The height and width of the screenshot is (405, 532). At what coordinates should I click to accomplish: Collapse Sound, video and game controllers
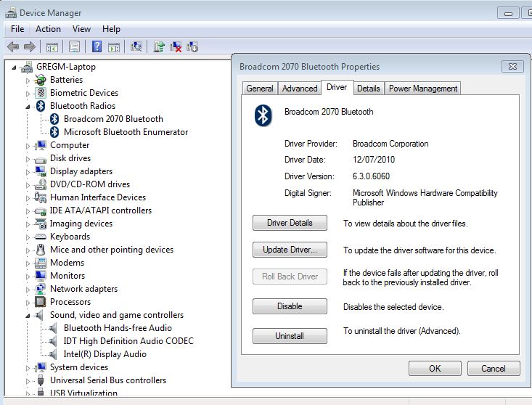tap(28, 316)
